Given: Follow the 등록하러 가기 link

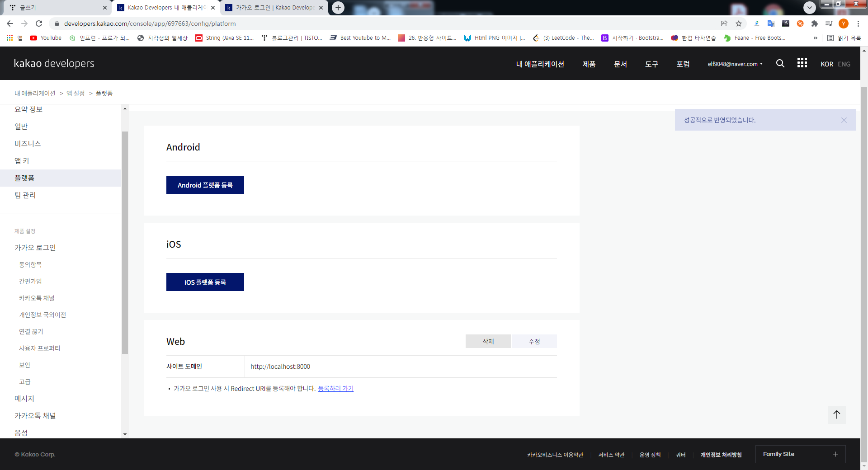Looking at the screenshot, I should coord(335,389).
